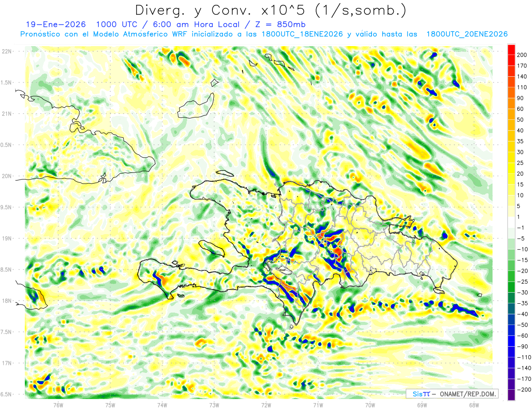Click the colorbar label 90
The height and width of the screenshot is (411, 532).
tap(520, 98)
